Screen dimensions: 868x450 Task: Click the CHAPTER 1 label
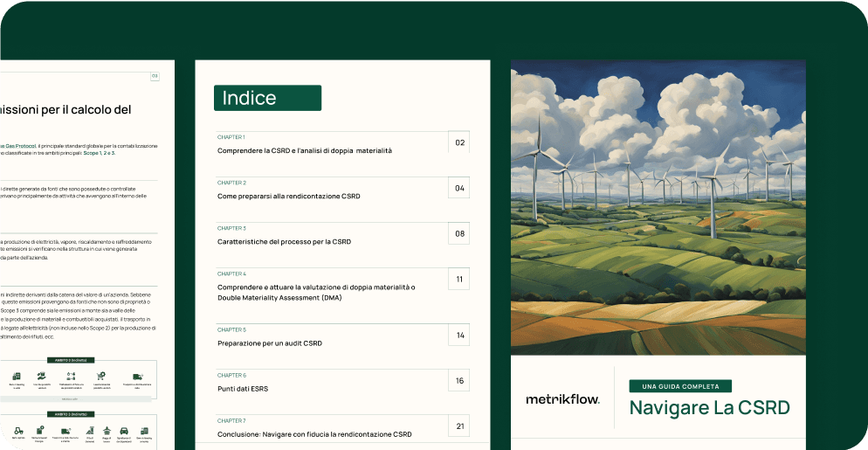[231, 137]
